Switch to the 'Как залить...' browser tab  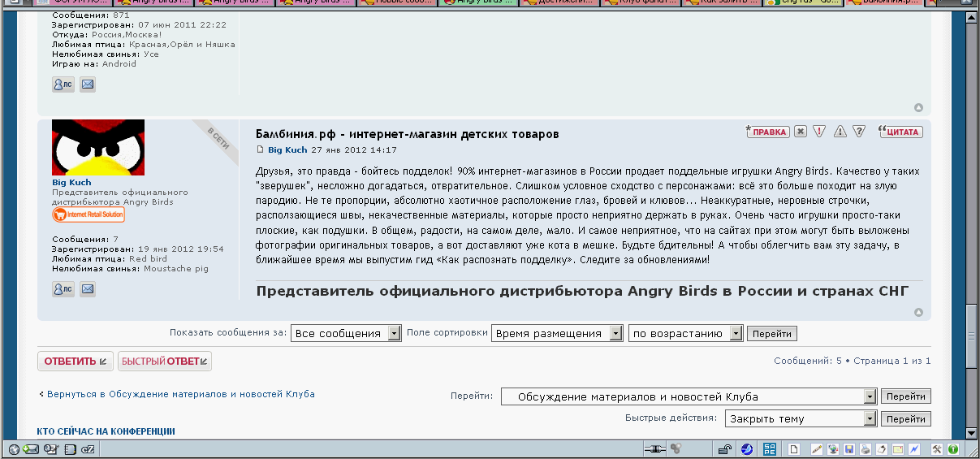point(722,3)
